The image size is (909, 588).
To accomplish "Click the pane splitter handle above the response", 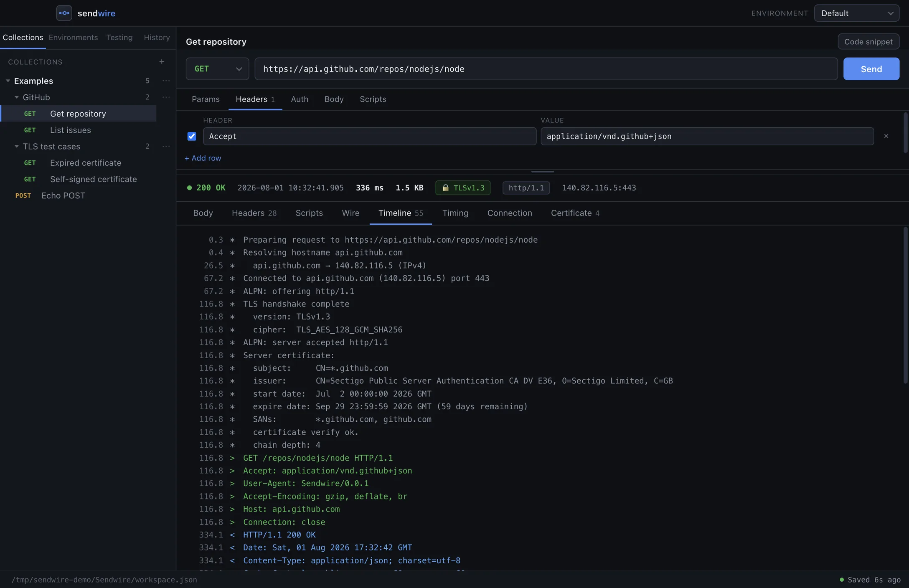I will tap(542, 172).
